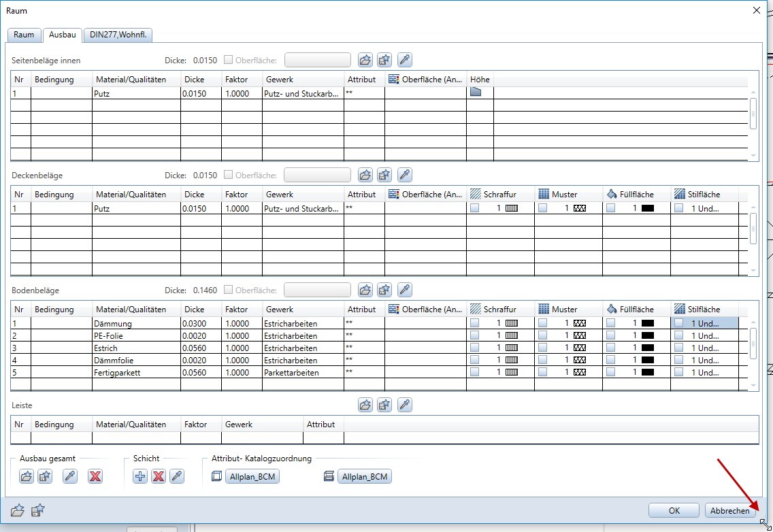Pick Seitenbeläge innen properties with eyedropper

pyautogui.click(x=405, y=60)
